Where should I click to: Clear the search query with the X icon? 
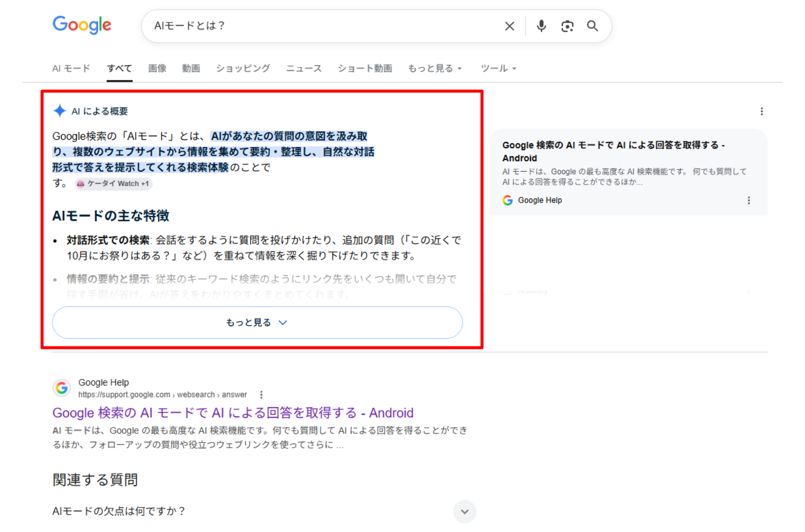point(509,26)
